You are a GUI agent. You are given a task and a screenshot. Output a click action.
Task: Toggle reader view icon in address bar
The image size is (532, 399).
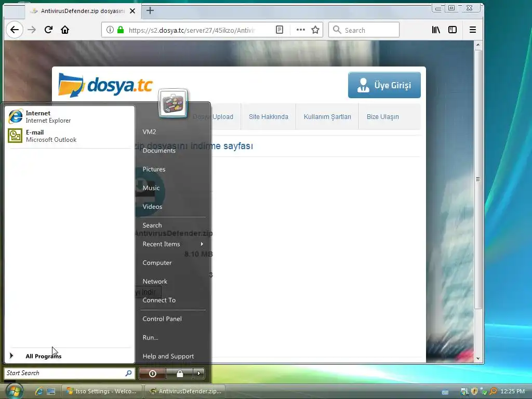[279, 30]
